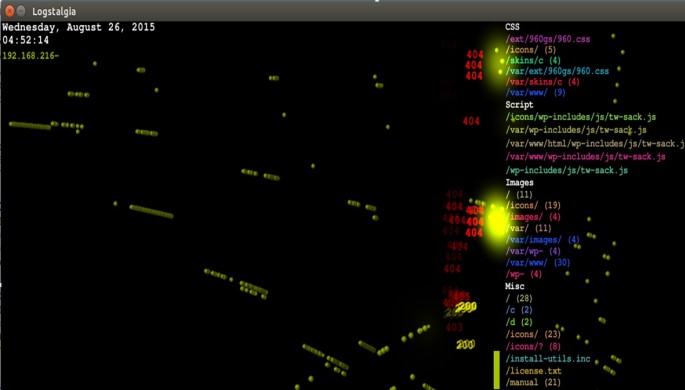The width and height of the screenshot is (685, 390).
Task: Click the yellow-green paddle bar
Action: (497, 369)
